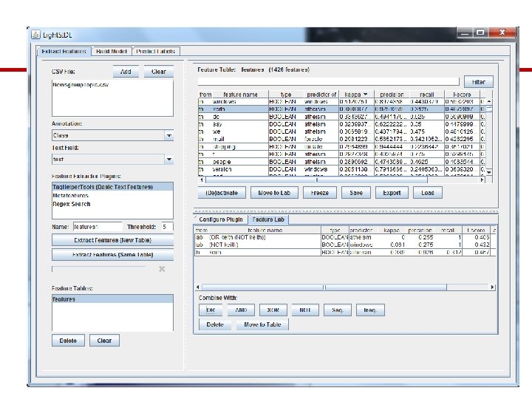Click the Feature Lab scroll-right arrow
The image size is (532, 399).
[x=492, y=287]
